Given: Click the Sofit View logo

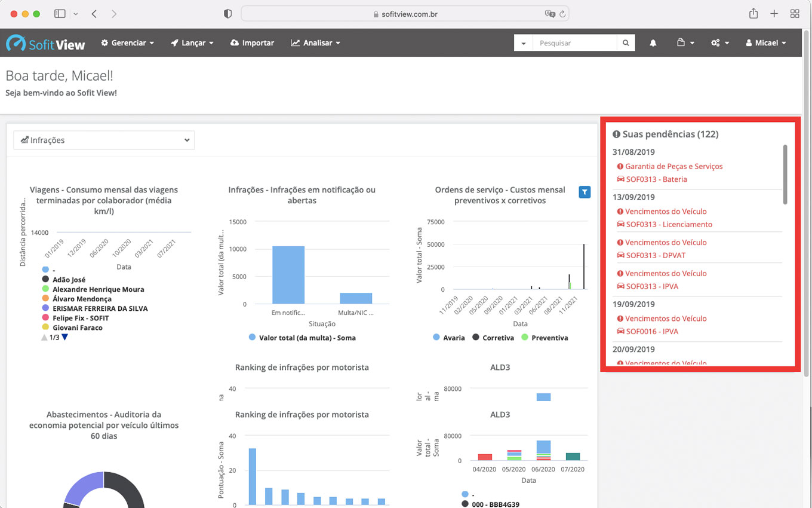Looking at the screenshot, I should point(46,43).
